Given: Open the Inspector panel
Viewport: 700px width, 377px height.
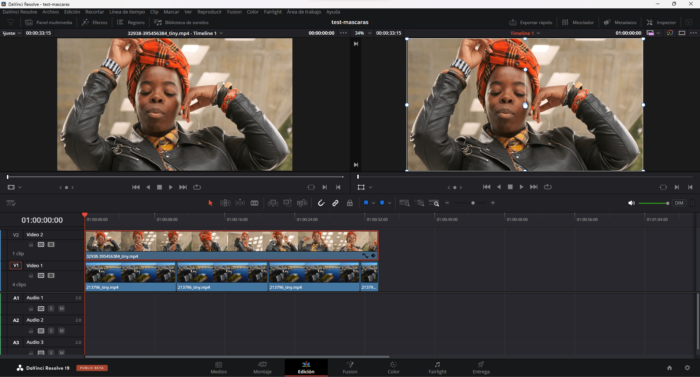Looking at the screenshot, I should pos(661,22).
